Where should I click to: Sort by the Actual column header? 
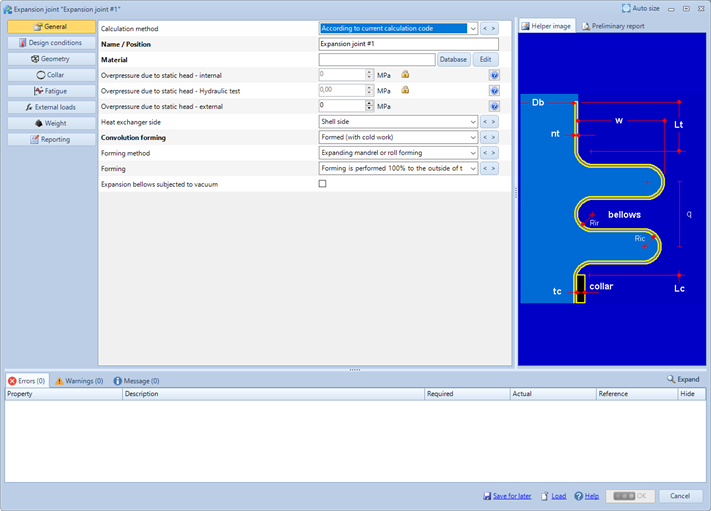tap(553, 394)
